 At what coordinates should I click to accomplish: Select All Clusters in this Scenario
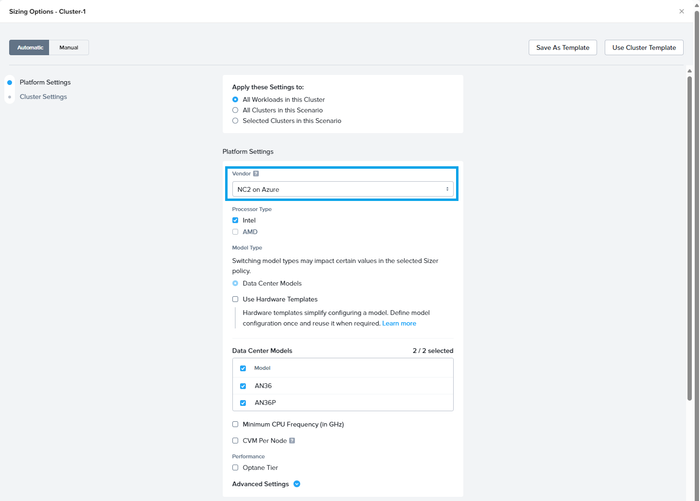[x=235, y=110]
